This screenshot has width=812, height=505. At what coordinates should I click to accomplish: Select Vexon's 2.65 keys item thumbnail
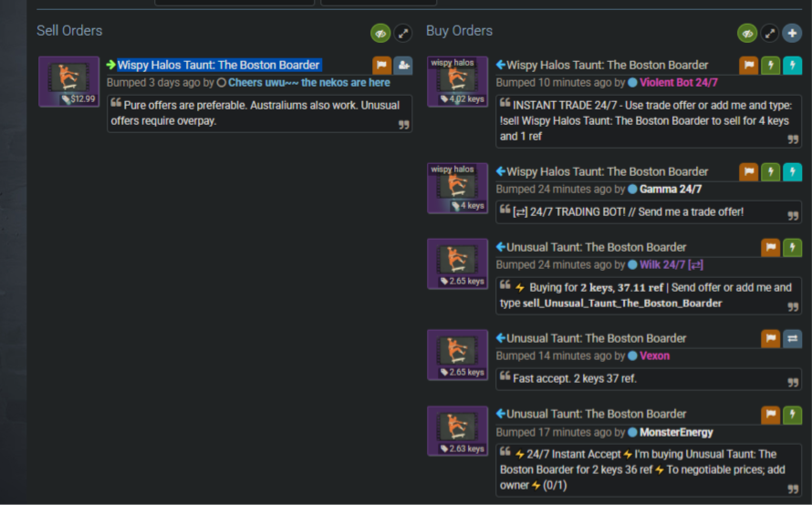click(x=457, y=355)
